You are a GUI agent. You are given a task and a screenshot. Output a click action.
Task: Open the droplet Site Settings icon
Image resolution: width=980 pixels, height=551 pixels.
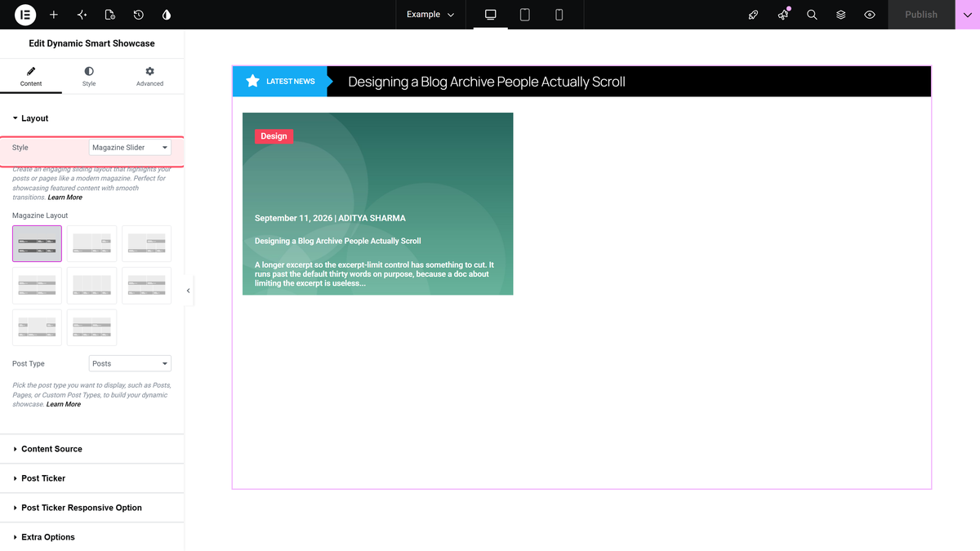tap(167, 15)
